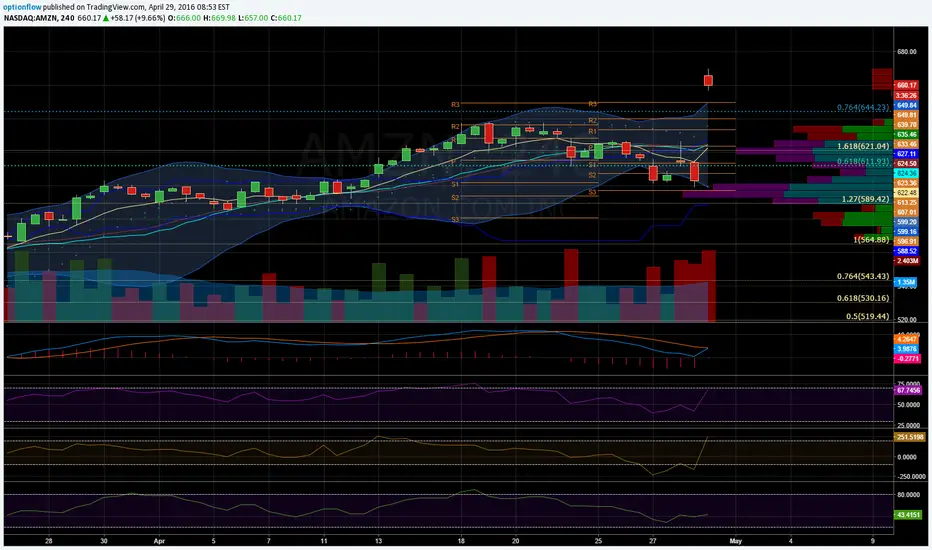932x550 pixels.
Task: Click the April 29, 2016 08:53 EST timestamp
Action: pyautogui.click(x=189, y=7)
